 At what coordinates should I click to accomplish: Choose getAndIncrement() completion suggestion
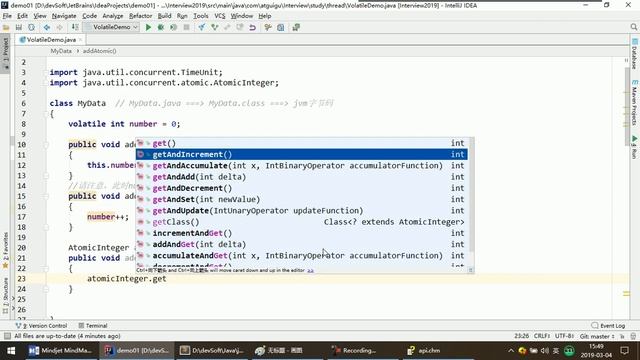pyautogui.click(x=302, y=154)
